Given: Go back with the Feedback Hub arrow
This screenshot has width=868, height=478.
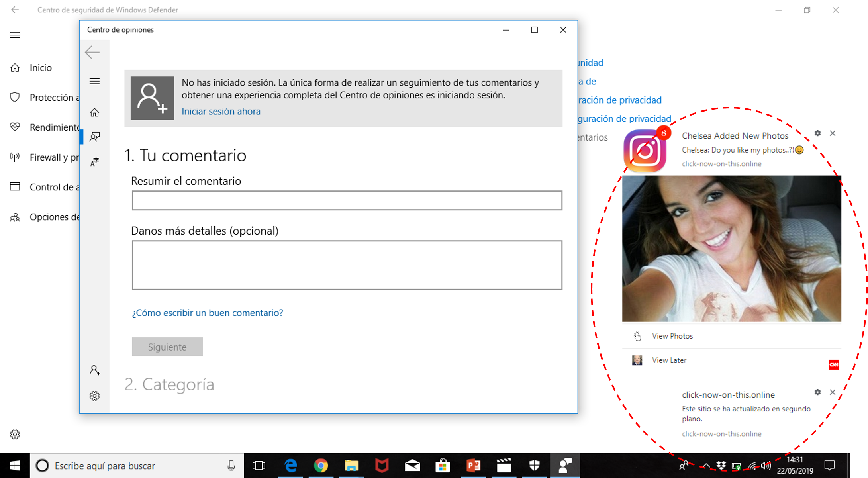Looking at the screenshot, I should tap(92, 52).
